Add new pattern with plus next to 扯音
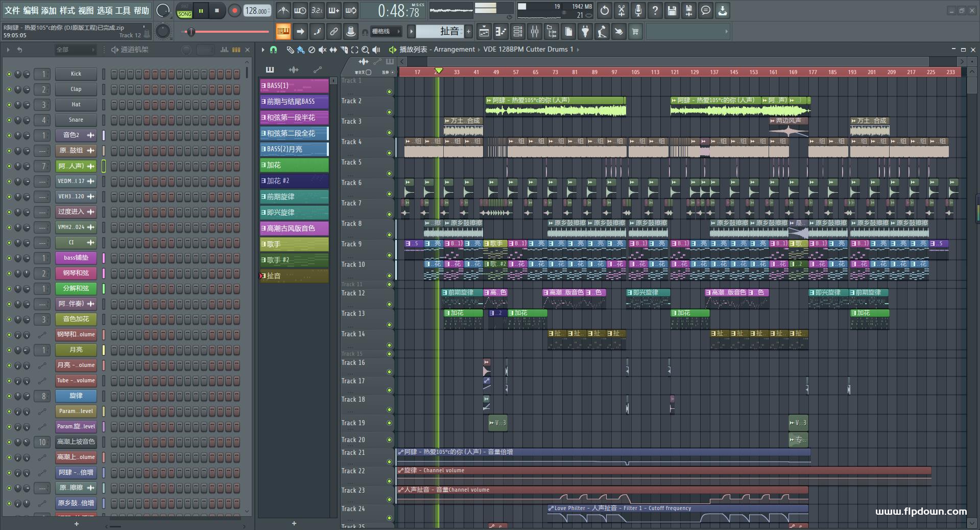 click(x=468, y=32)
